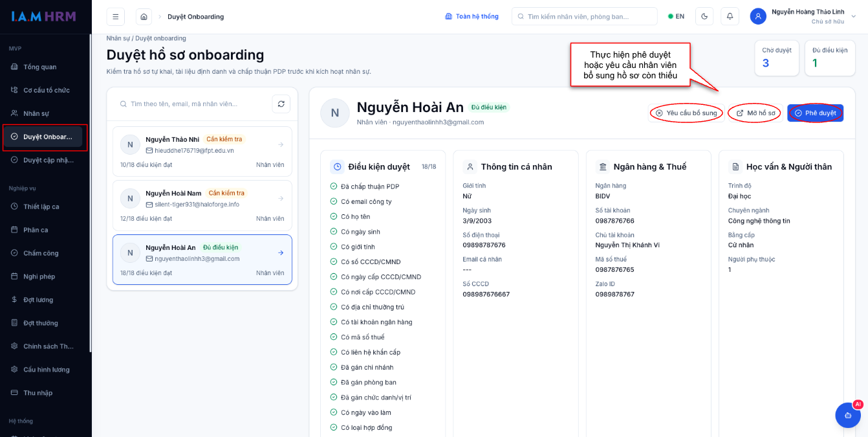The width and height of the screenshot is (868, 437).
Task: Click Zalo ID value 0989878767
Action: tap(614, 294)
